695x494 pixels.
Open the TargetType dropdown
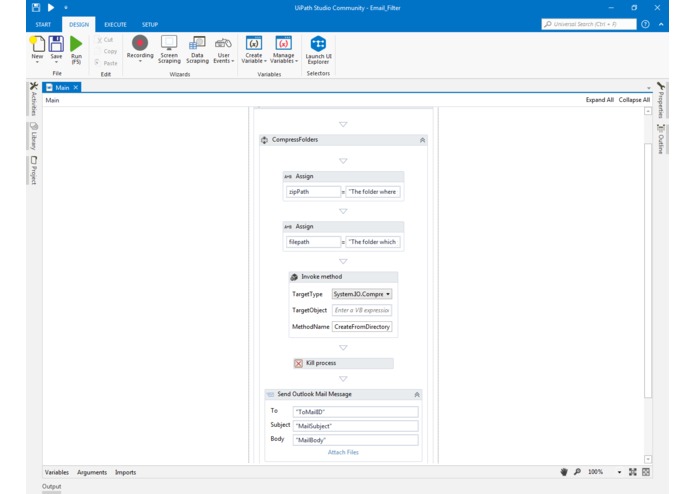[x=362, y=294]
